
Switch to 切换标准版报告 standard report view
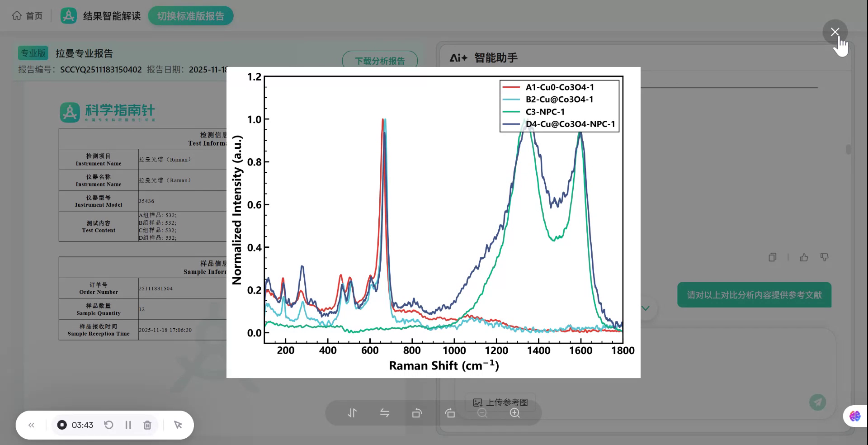(x=190, y=15)
